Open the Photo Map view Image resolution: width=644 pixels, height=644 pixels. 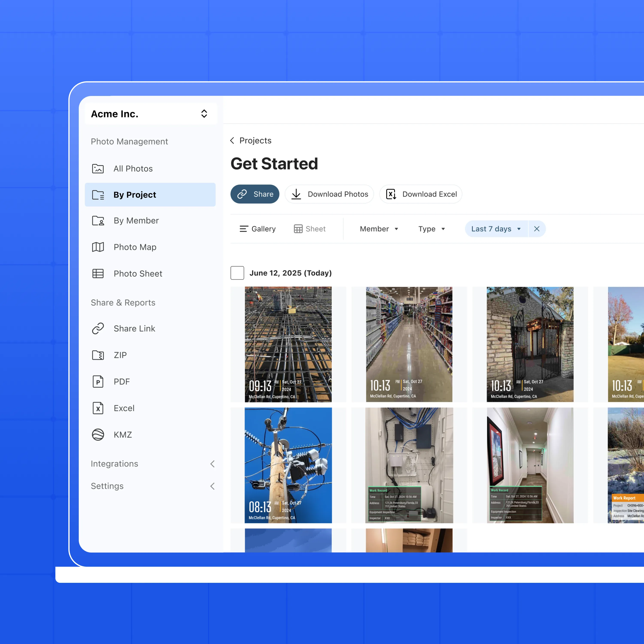tap(135, 247)
